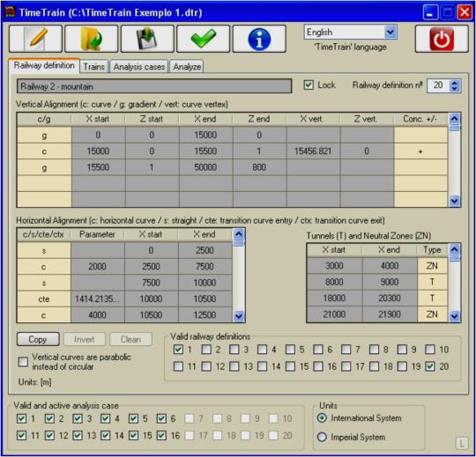
Task: Toggle valid railway definition 20 checkbox
Action: tap(430, 366)
